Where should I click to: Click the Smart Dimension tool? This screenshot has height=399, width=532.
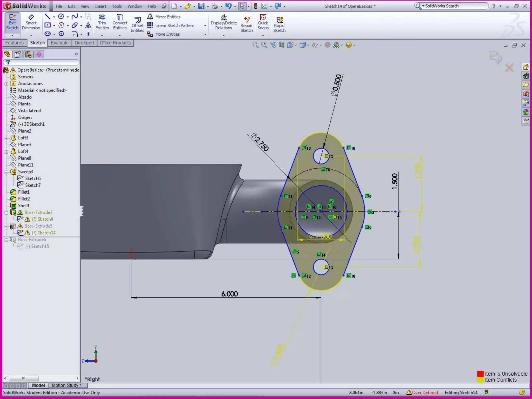pos(31,22)
